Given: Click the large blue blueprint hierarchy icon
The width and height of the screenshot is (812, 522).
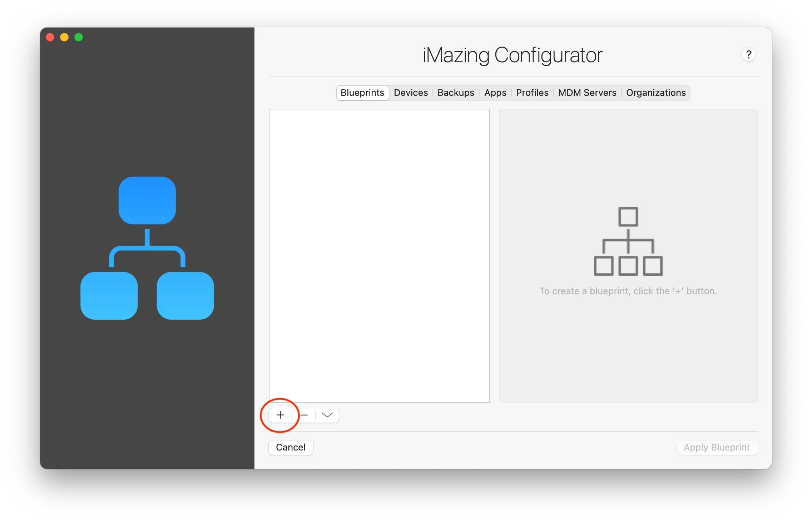Looking at the screenshot, I should point(147,248).
